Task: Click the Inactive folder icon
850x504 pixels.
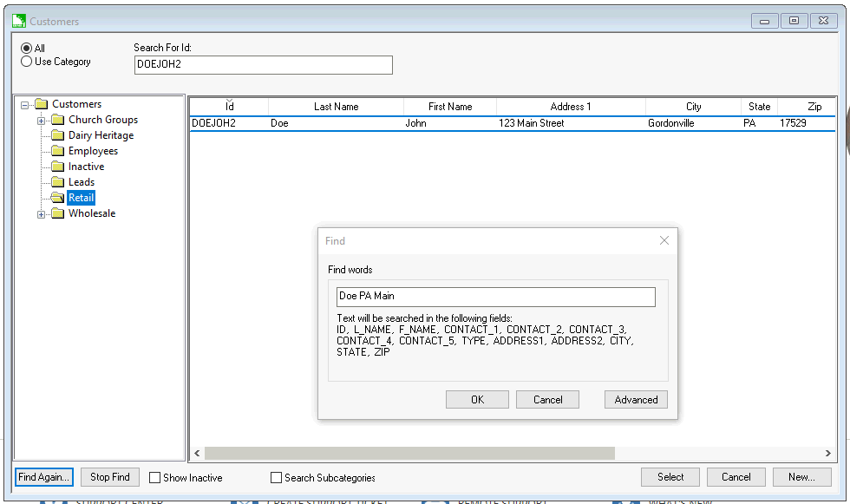Action: (58, 167)
